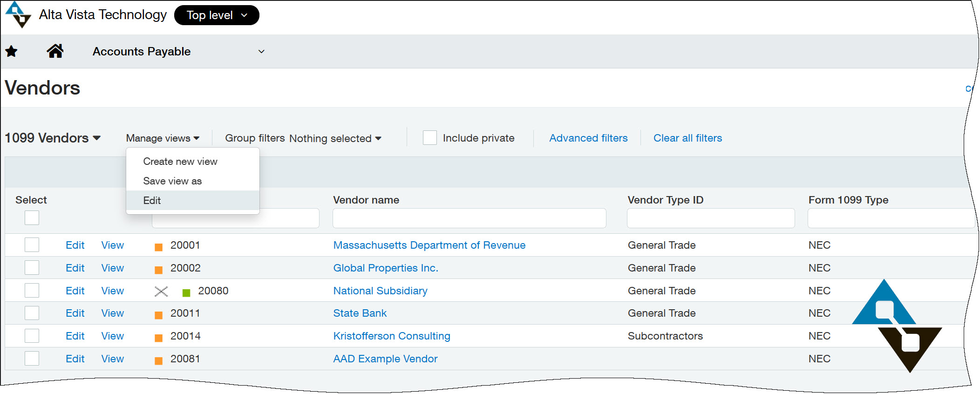Click the Vendor Type ID filter field
This screenshot has width=980, height=394.
coord(711,218)
